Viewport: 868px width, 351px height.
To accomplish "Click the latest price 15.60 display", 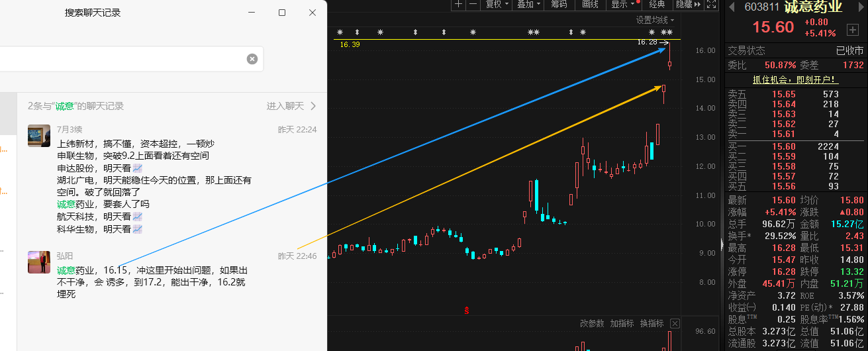I will (x=773, y=27).
